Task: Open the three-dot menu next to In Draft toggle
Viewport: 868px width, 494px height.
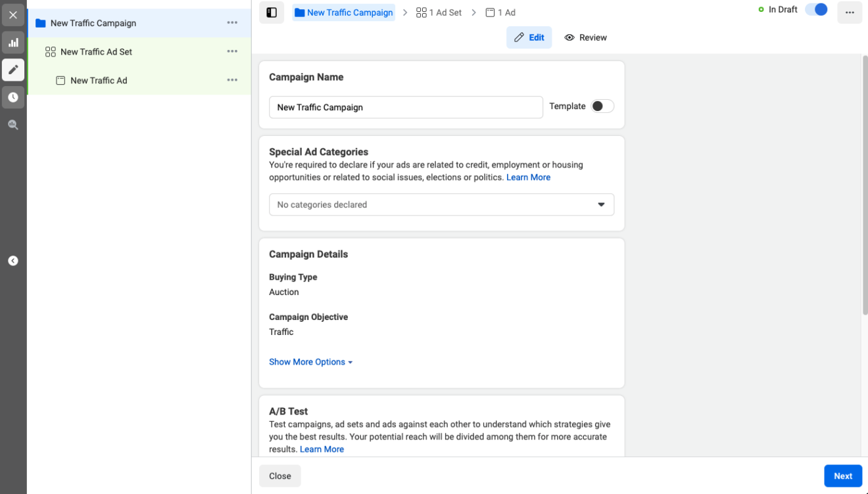Action: pos(850,12)
